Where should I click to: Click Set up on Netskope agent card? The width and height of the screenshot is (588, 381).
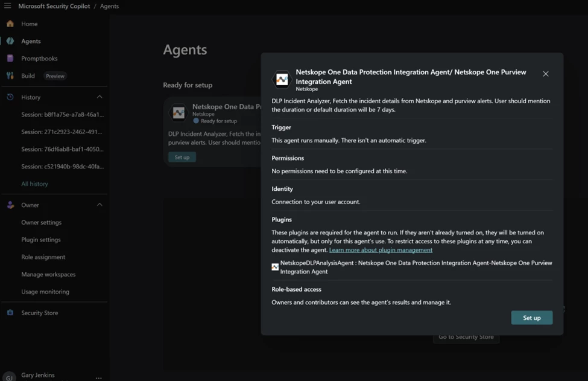[x=182, y=157]
